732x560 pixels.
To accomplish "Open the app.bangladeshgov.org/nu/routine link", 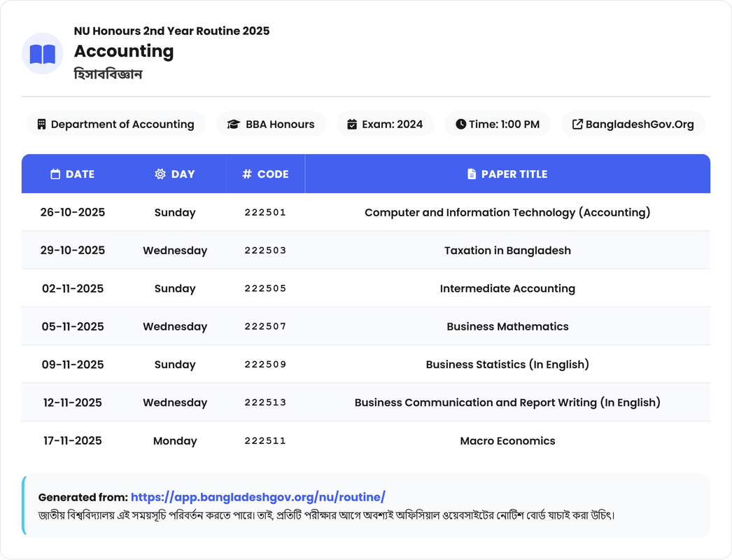I will tap(258, 497).
